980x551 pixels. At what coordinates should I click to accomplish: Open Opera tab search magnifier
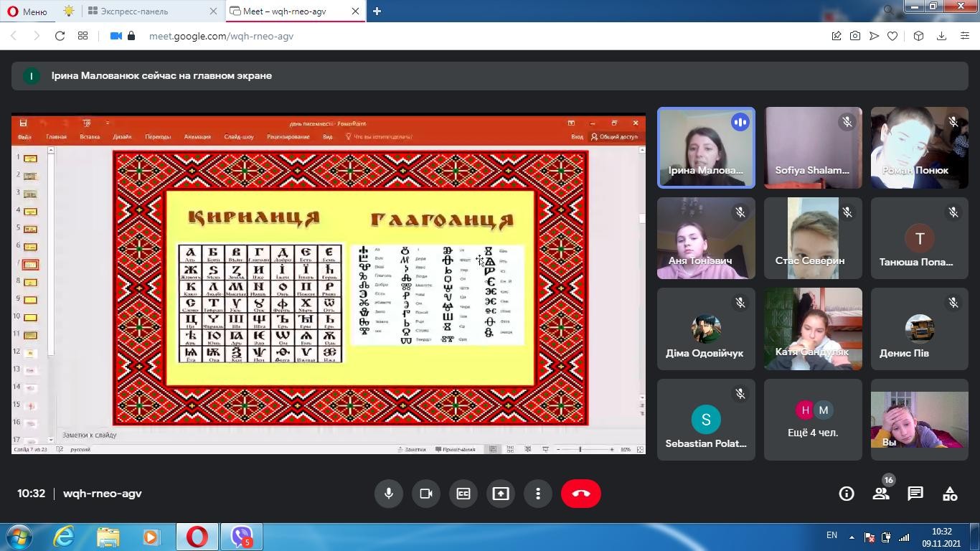(888, 10)
